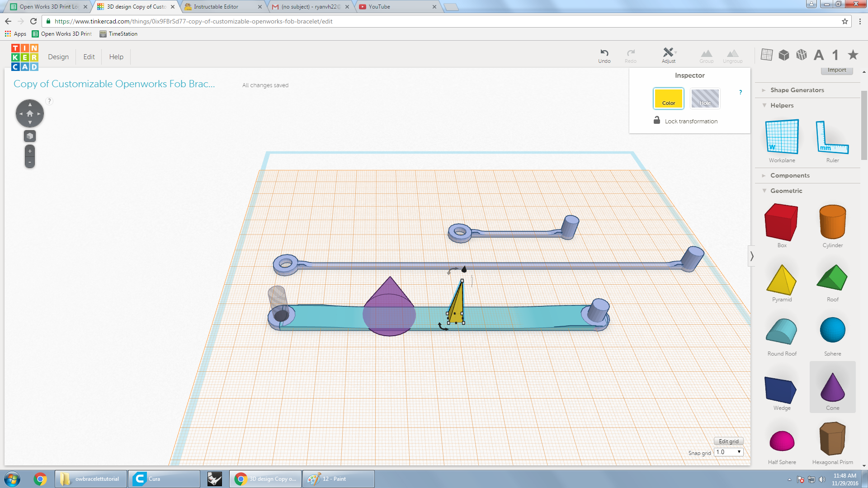Open the Edit menu
868x488 pixels.
click(89, 57)
